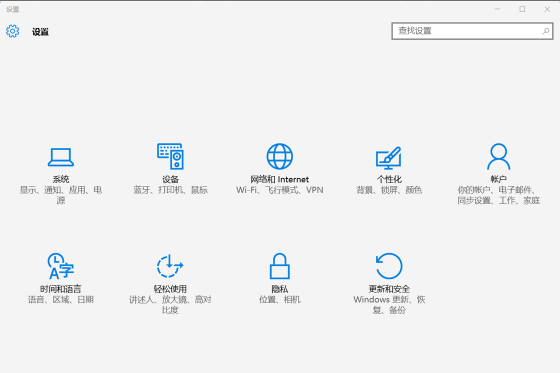560x373 pixels.
Task: Click the 帐户 title text
Action: (x=499, y=179)
